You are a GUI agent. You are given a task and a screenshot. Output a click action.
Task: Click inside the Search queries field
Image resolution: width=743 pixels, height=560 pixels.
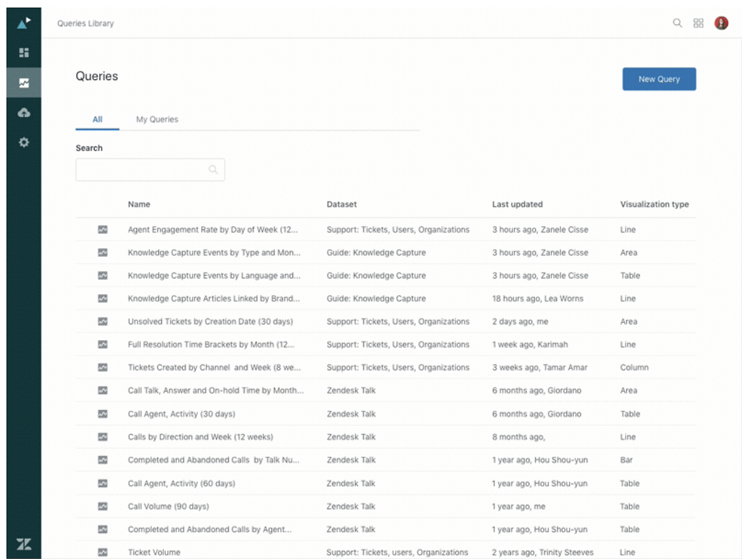(x=150, y=169)
